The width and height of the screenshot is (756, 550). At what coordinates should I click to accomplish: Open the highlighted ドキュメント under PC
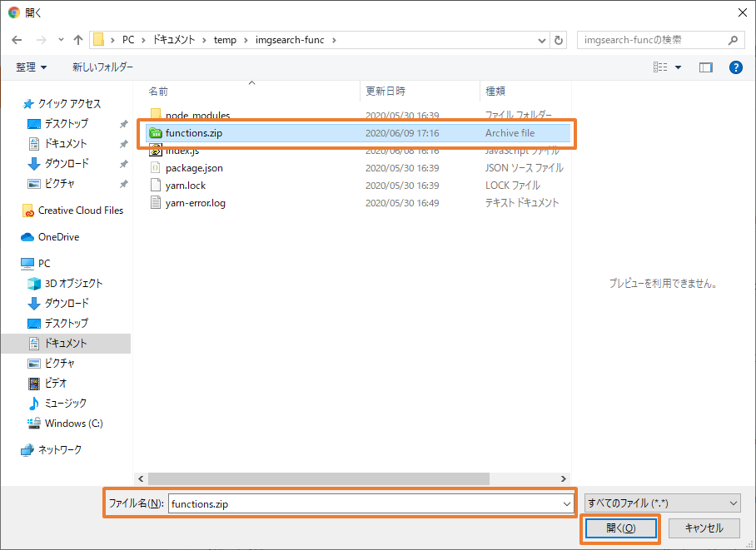(x=66, y=343)
